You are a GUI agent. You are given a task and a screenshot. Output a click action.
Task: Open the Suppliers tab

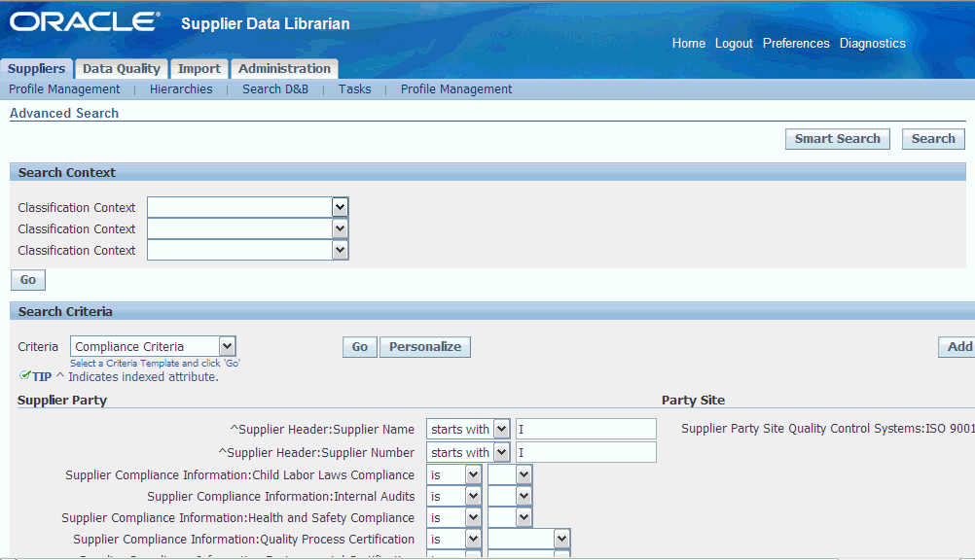click(x=37, y=68)
